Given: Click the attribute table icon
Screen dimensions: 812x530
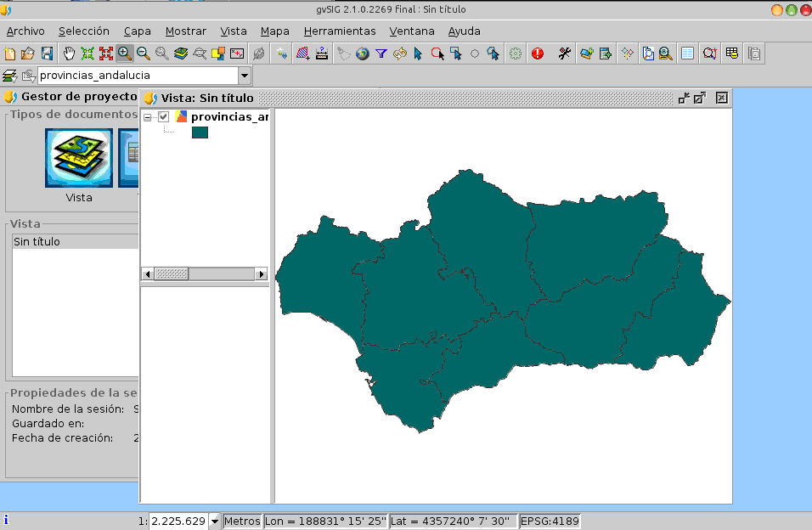Looking at the screenshot, I should tap(687, 54).
